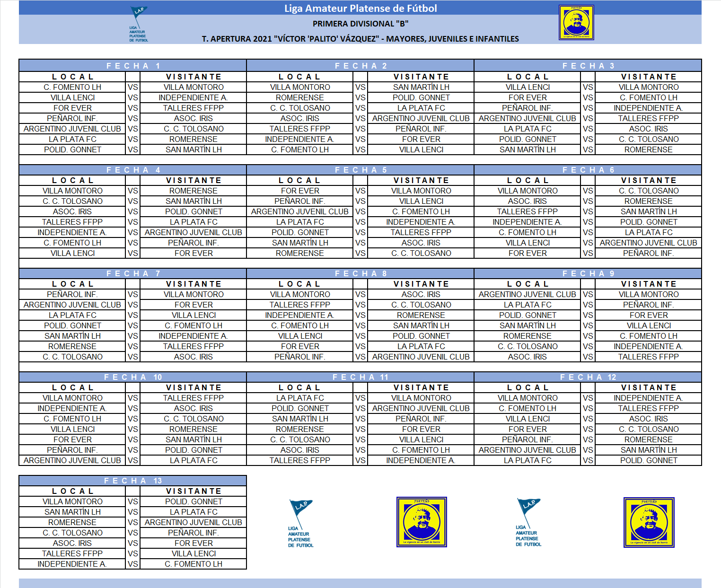Click the VS cell in Fecha 3's LA PLATA FC row
The width and height of the screenshot is (721, 588).
point(588,129)
